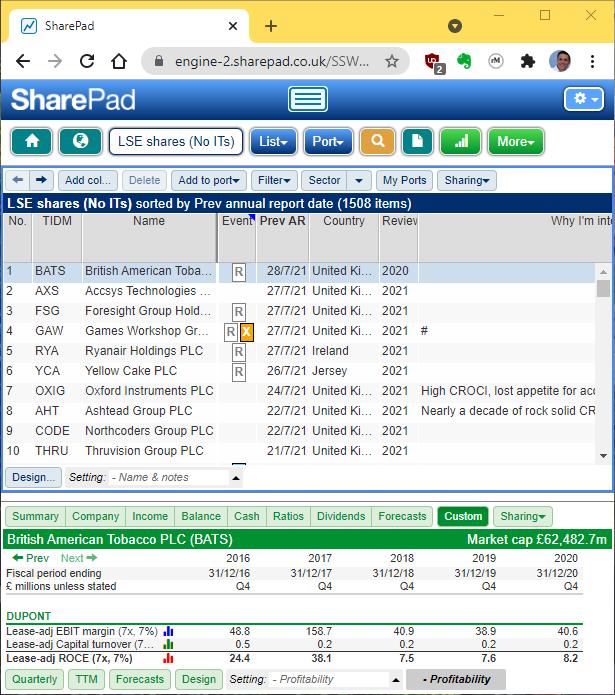Open the EBIT margin blue chart icon

click(x=168, y=631)
